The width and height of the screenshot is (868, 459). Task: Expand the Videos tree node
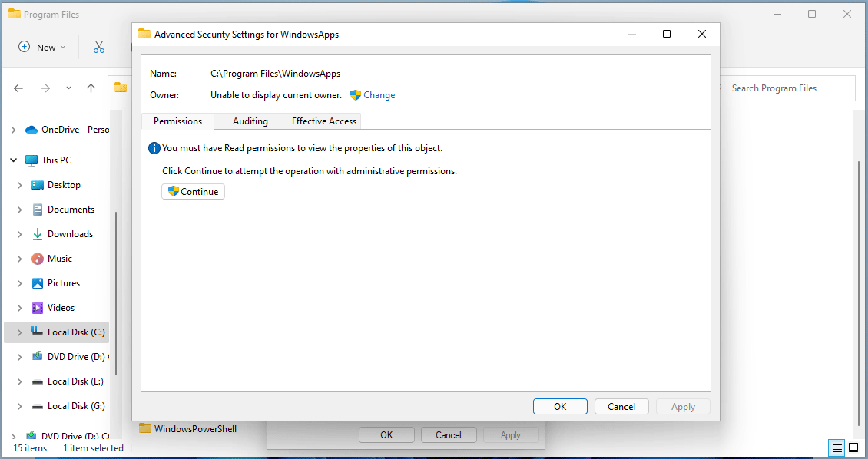[x=19, y=308]
